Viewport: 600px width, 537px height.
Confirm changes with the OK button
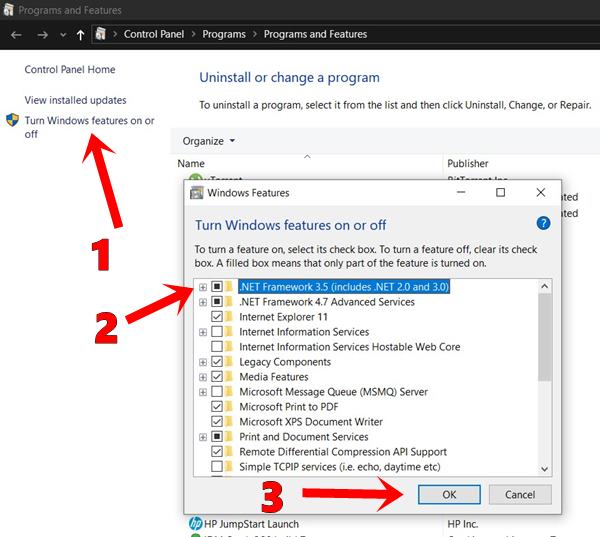pos(449,495)
